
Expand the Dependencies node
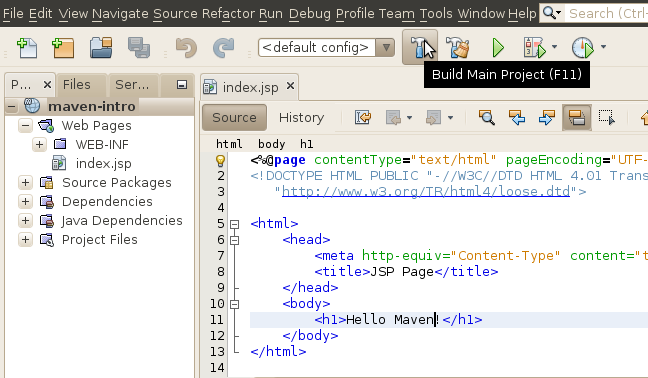pos(26,201)
